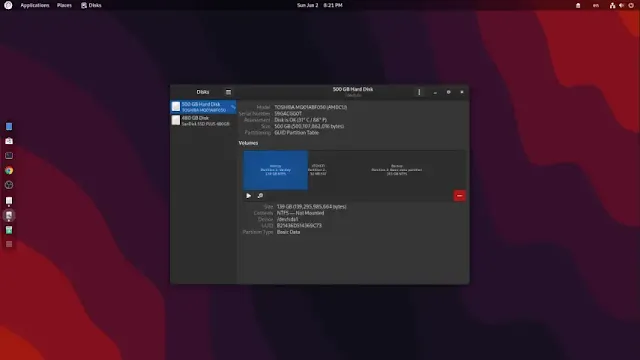
Task: Open the Disks app menu in top bar
Action: point(91,5)
